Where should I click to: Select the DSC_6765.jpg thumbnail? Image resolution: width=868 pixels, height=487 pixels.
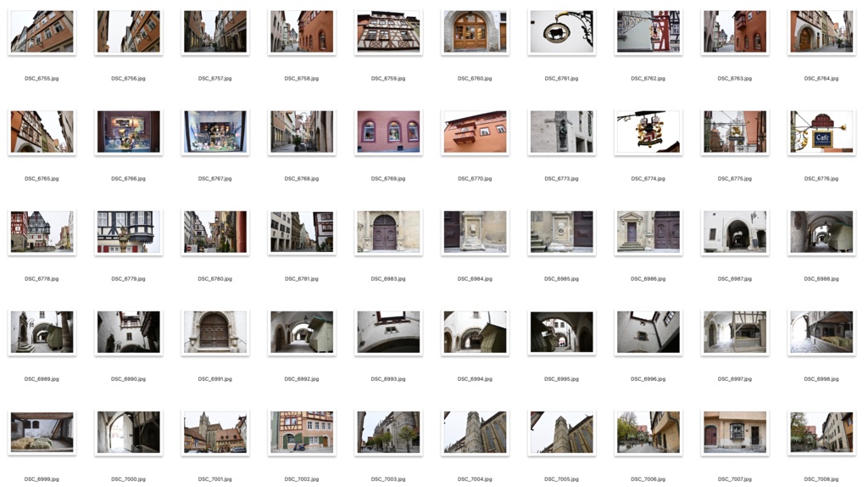tap(42, 132)
